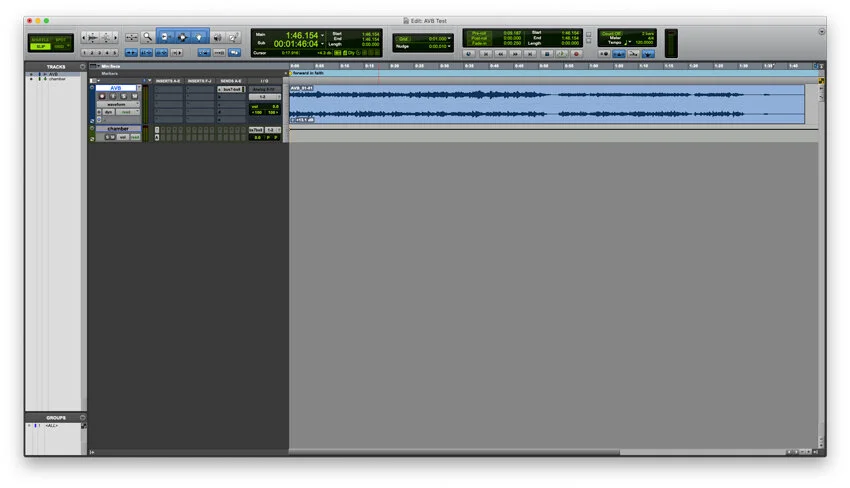Select the Trim tool
The width and height of the screenshot is (850, 488).
(165, 37)
